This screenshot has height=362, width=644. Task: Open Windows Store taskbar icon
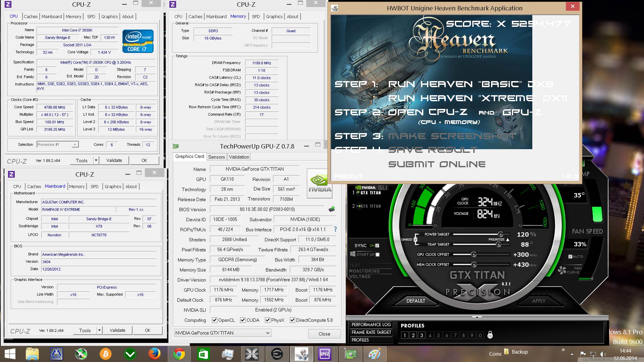coord(203,354)
